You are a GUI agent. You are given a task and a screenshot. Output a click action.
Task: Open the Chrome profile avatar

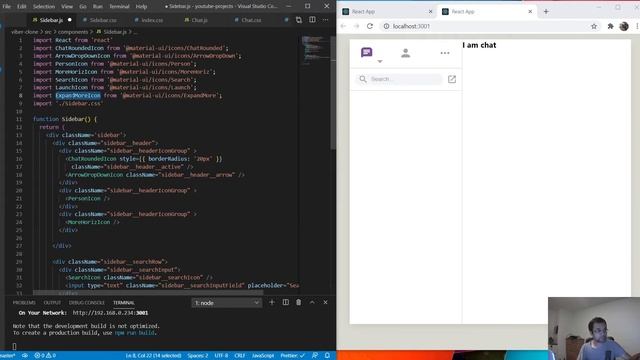pos(624,26)
